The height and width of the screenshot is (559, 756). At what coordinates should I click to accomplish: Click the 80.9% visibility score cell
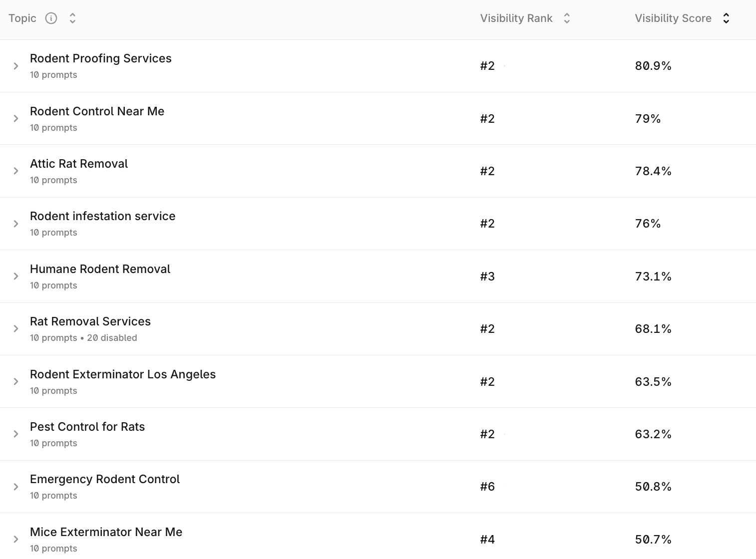pyautogui.click(x=653, y=66)
